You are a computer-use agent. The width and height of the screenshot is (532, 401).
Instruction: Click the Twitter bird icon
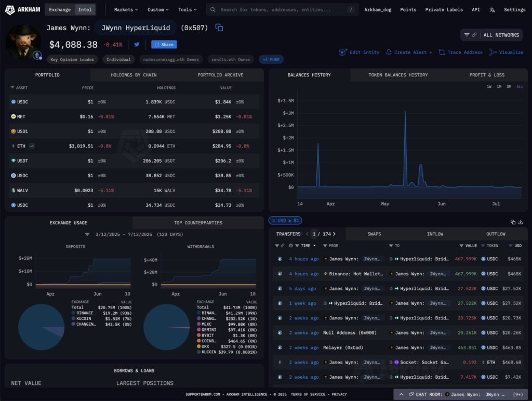tap(137, 45)
